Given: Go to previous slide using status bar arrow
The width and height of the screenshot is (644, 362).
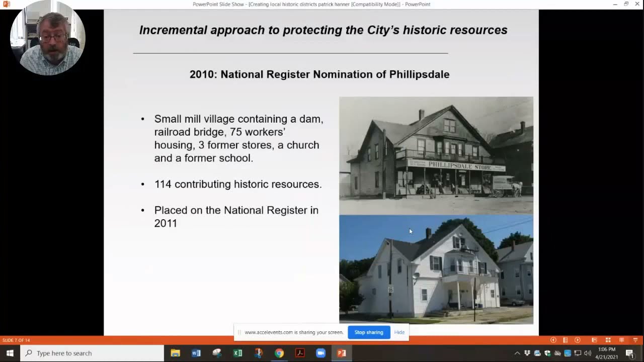Looking at the screenshot, I should coord(553,340).
